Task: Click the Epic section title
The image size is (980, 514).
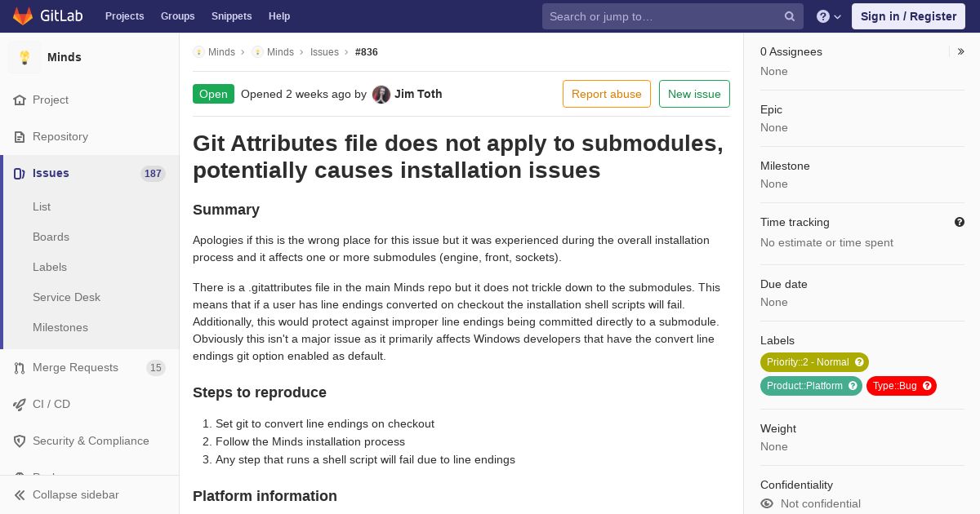Action: 771,110
